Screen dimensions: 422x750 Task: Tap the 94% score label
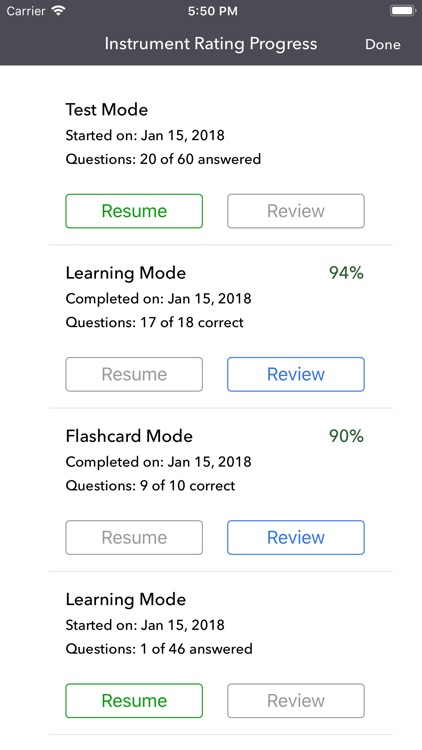point(346,273)
